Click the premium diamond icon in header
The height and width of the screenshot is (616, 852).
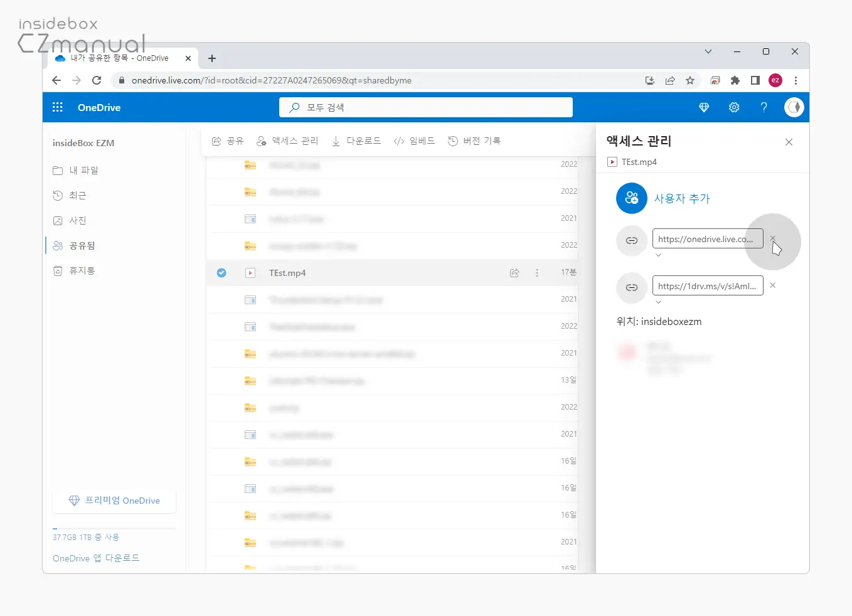[704, 107]
